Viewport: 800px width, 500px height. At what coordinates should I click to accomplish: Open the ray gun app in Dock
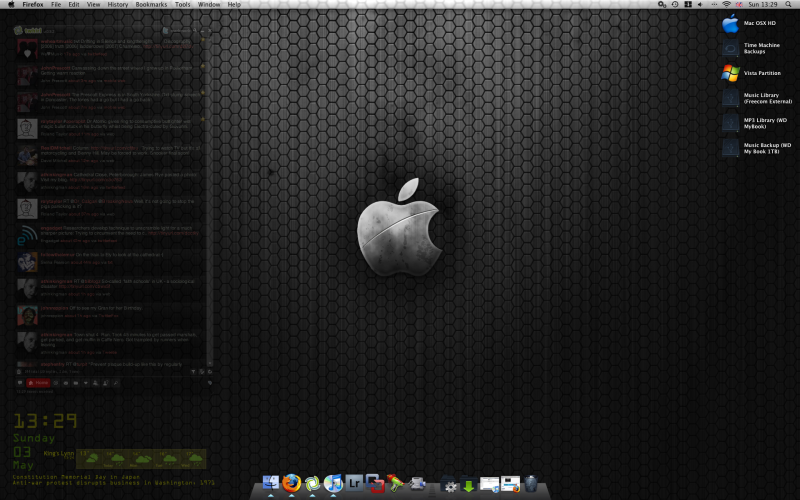coord(395,483)
